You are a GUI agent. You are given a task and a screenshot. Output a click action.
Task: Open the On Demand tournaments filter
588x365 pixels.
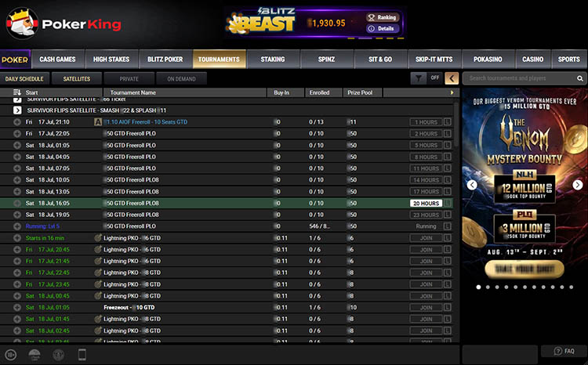tap(182, 78)
